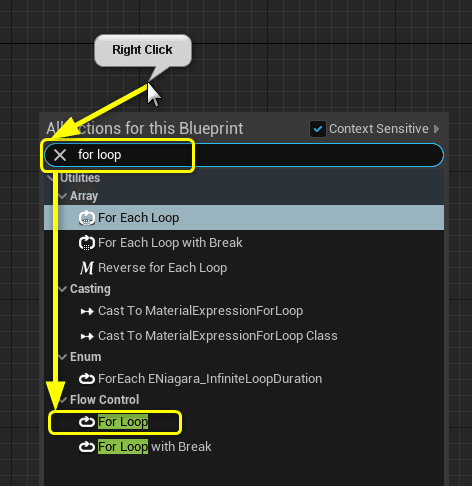Click inside the 'for loop' search field
Image resolution: width=472 pixels, height=486 pixels.
244,155
